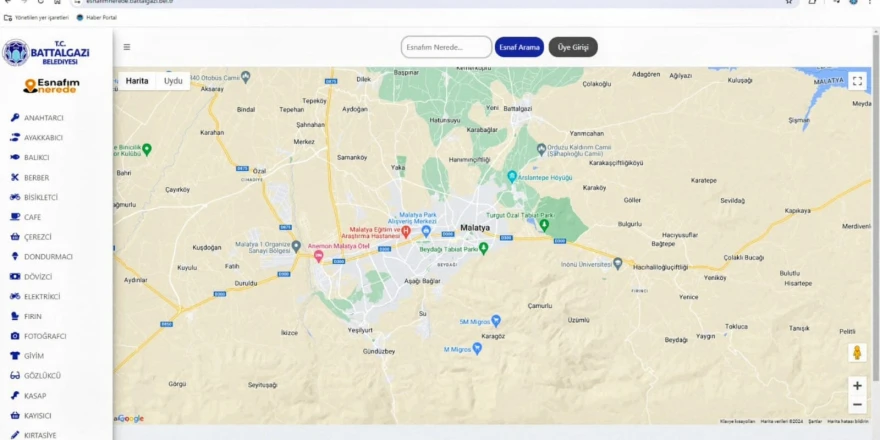The image size is (880, 440).
Task: Click the CAFE cup icon
Action: (x=15, y=217)
